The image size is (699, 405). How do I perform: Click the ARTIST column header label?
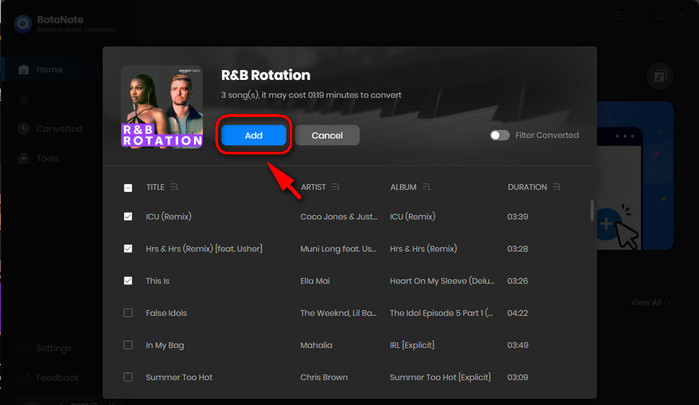[313, 187]
